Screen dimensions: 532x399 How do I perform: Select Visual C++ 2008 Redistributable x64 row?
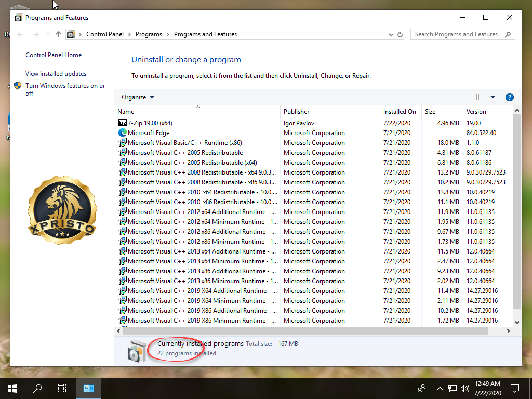[x=314, y=172]
